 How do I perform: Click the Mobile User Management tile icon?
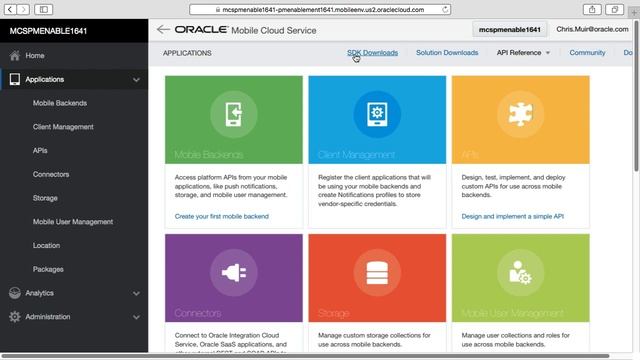pyautogui.click(x=520, y=273)
